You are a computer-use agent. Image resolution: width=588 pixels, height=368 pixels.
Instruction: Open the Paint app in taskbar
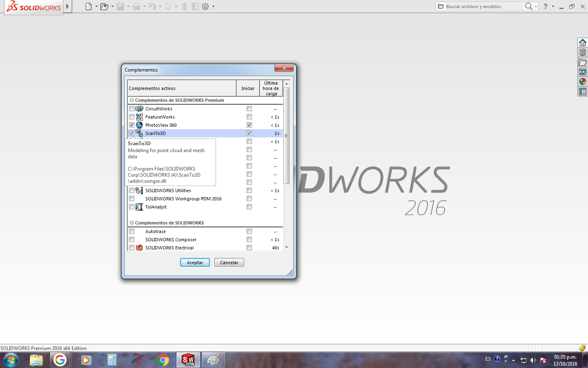pos(213,360)
